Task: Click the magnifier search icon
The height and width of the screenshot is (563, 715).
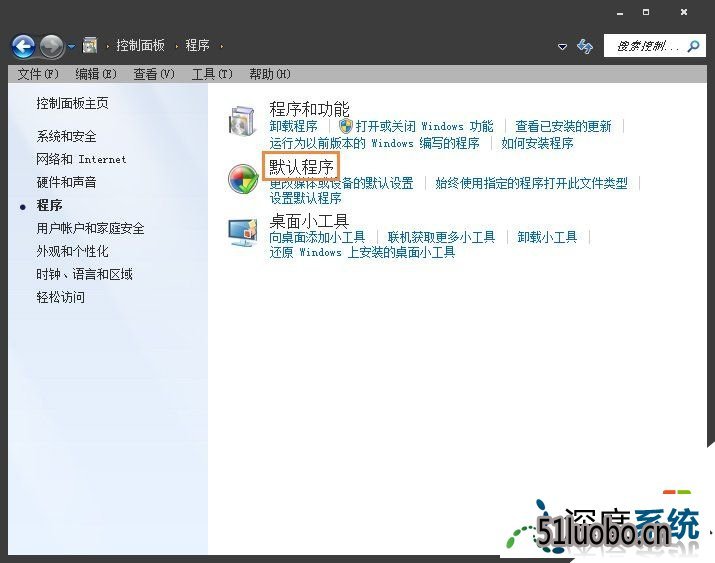Action: click(x=693, y=46)
